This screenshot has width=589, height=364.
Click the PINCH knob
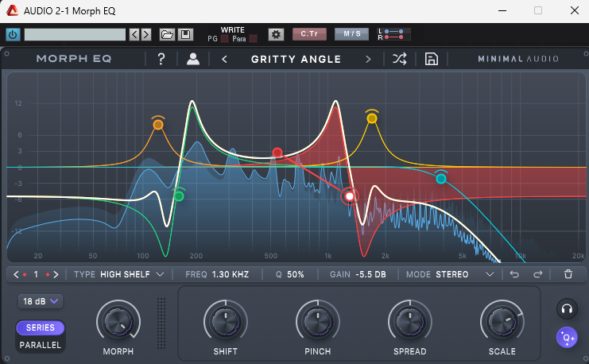tap(318, 322)
